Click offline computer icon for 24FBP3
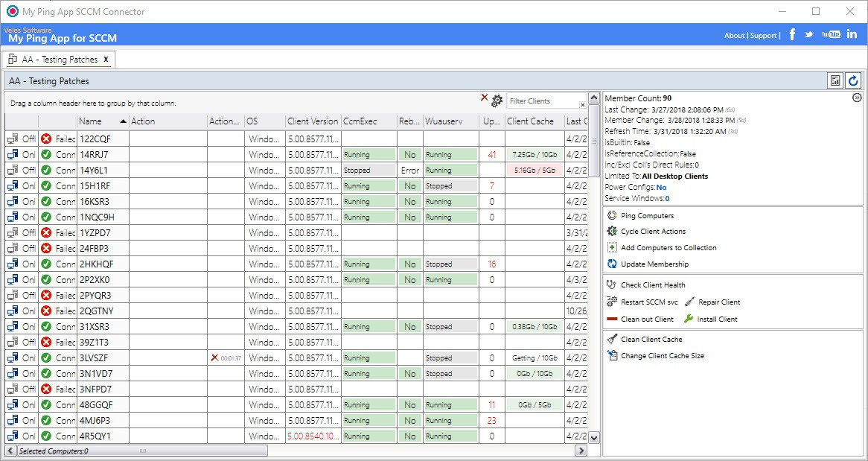The height and width of the screenshot is (461, 868). [x=13, y=248]
